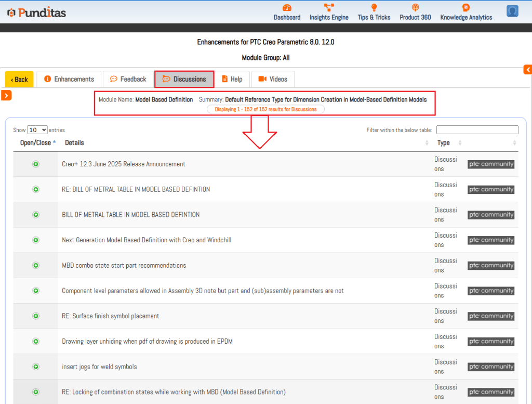Click the Filter within the below table field
This screenshot has height=404, width=532.
tap(477, 130)
